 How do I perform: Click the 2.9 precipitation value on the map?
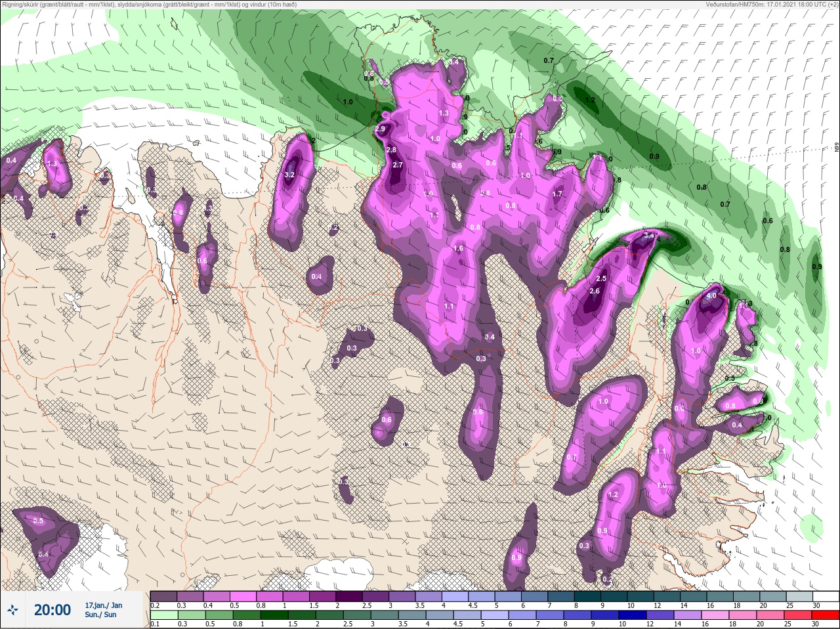tap(380, 129)
